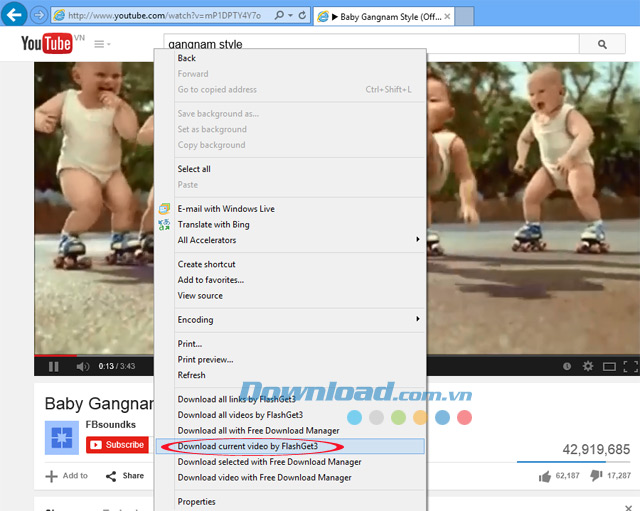The height and width of the screenshot is (511, 640).
Task: Click the Subscribe button
Action: tap(117, 444)
